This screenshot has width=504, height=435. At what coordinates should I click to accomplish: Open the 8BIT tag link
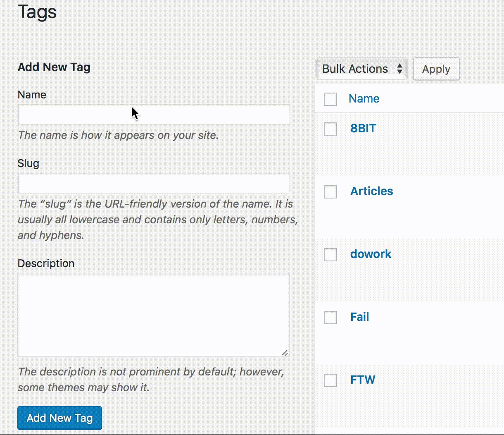click(x=363, y=128)
